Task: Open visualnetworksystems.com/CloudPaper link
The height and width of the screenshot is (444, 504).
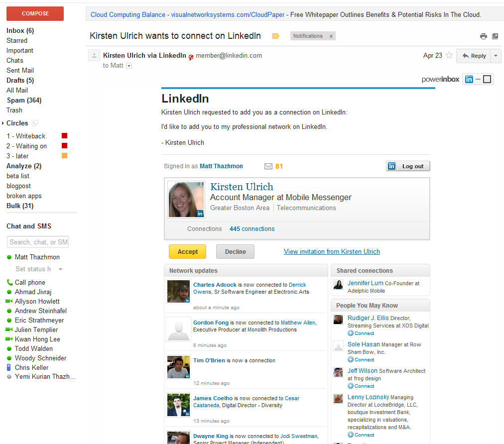Action: pyautogui.click(x=228, y=15)
